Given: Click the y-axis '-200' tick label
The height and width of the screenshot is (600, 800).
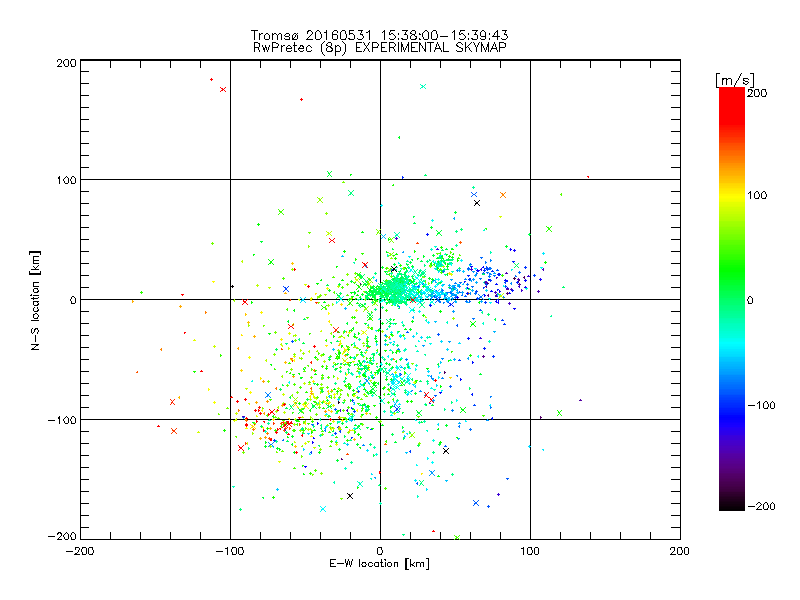Looking at the screenshot, I should point(62,536).
